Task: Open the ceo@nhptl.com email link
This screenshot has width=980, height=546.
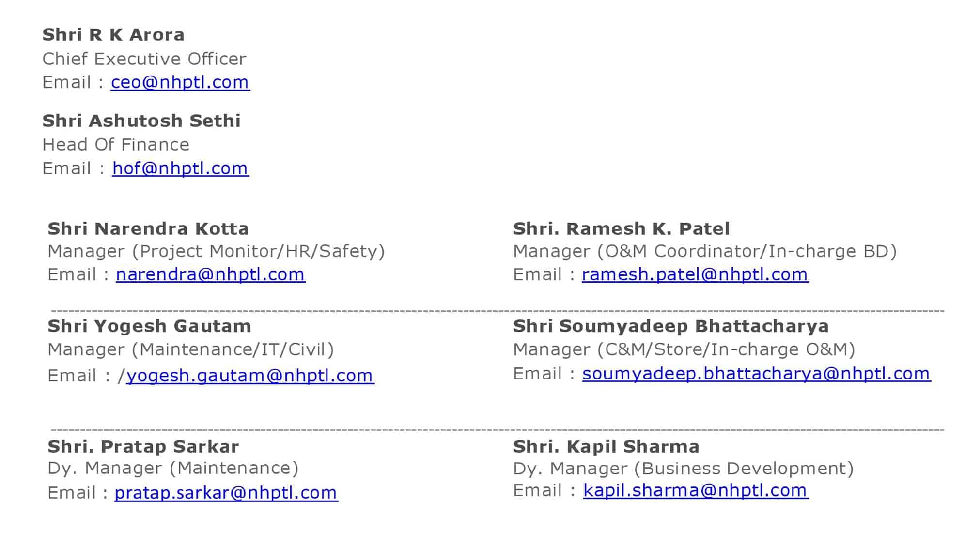Action: (x=180, y=82)
